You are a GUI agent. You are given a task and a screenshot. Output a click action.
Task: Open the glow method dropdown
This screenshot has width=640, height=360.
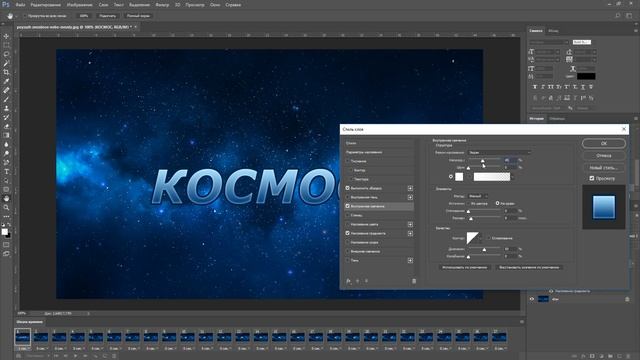pyautogui.click(x=477, y=196)
